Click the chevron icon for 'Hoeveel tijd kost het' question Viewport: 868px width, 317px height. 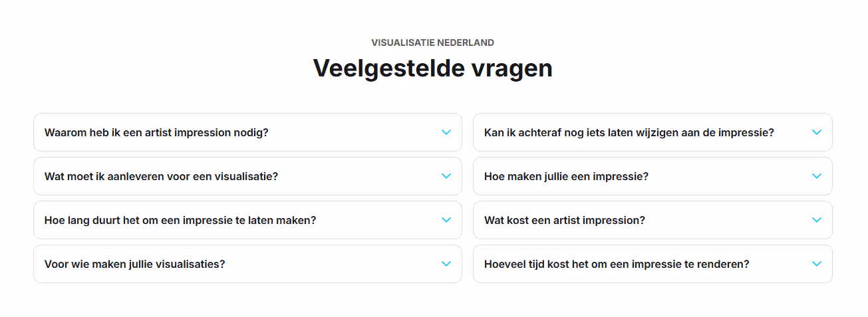click(x=817, y=264)
